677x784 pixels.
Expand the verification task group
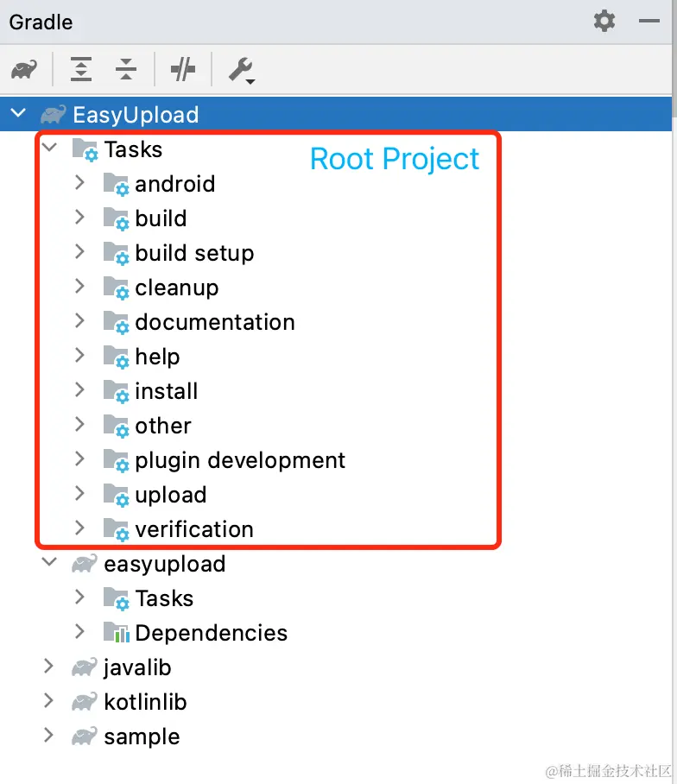point(79,528)
